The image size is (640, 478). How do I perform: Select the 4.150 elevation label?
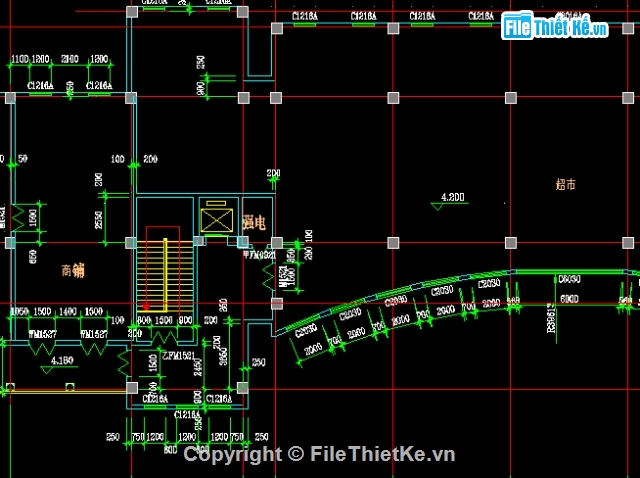coord(62,360)
